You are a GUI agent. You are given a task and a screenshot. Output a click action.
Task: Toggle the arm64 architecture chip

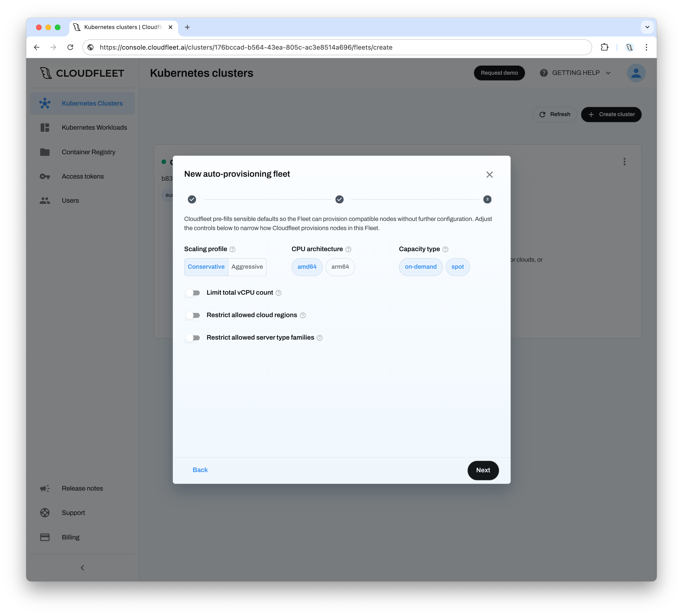coord(340,267)
